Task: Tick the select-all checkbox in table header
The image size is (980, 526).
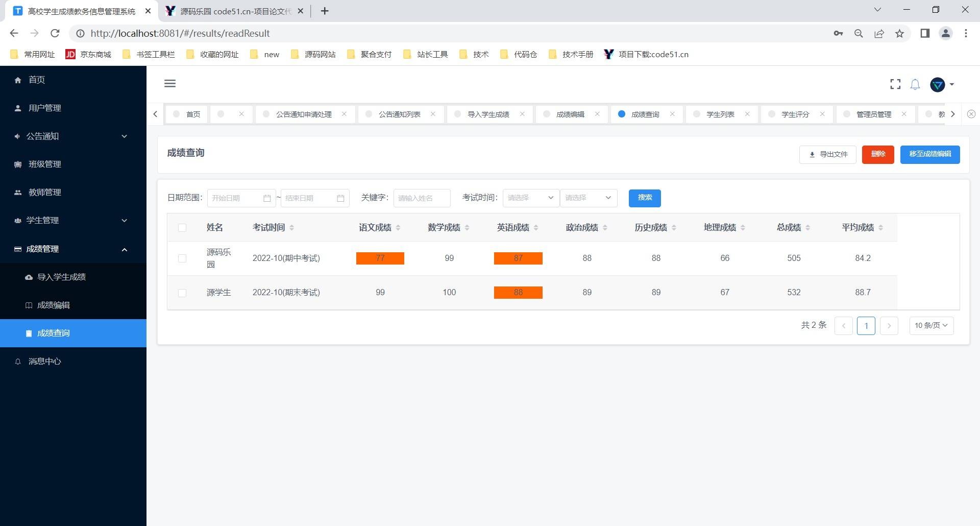Action: tap(182, 228)
